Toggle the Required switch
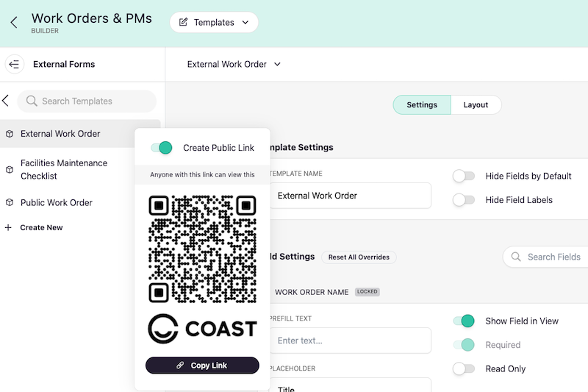Image resolution: width=588 pixels, height=392 pixels. pyautogui.click(x=464, y=345)
